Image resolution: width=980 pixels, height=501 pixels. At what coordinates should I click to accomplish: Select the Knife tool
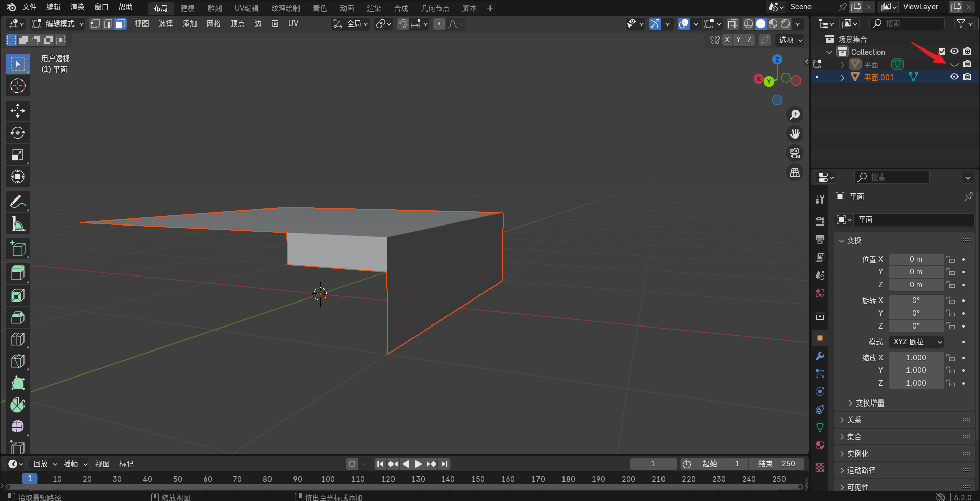click(x=18, y=361)
